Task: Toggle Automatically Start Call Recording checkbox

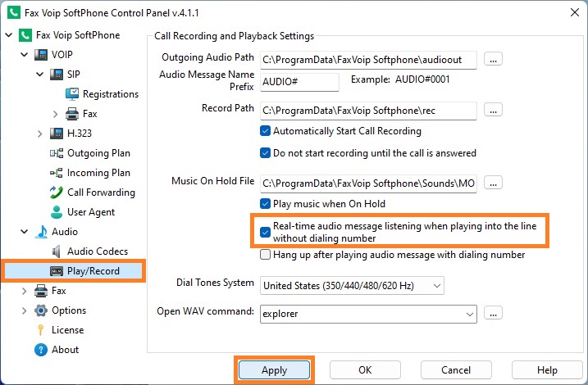Action: tap(265, 131)
